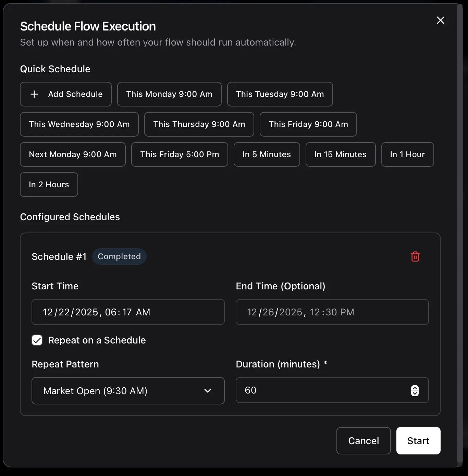
Task: Close the dialog with the X icon
Action: pos(440,20)
